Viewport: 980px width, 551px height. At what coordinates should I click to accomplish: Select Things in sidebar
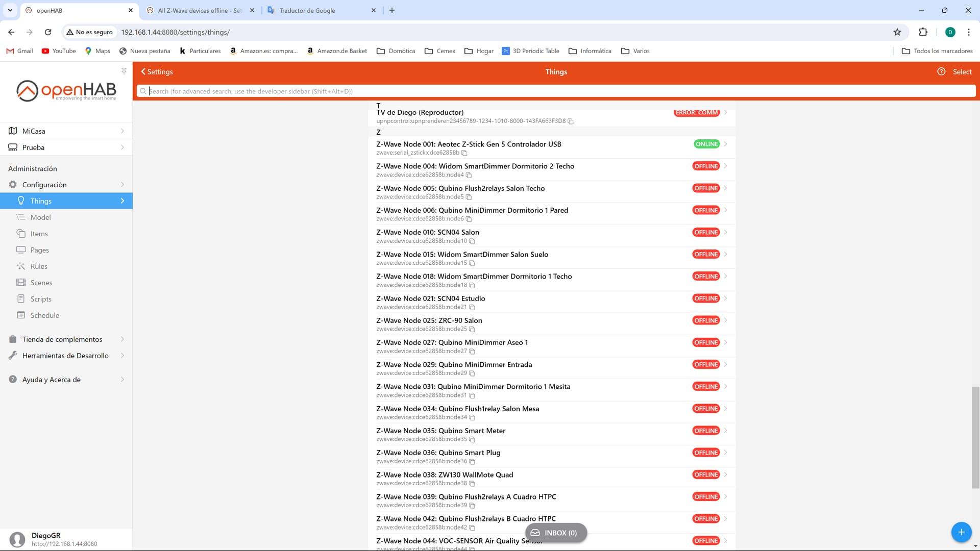tap(66, 201)
